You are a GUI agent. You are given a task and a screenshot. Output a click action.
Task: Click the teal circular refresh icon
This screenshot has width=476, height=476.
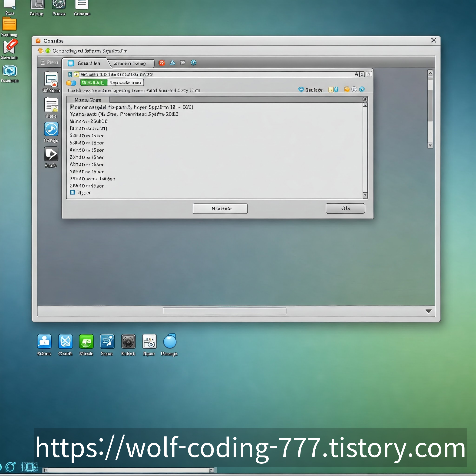(x=362, y=89)
